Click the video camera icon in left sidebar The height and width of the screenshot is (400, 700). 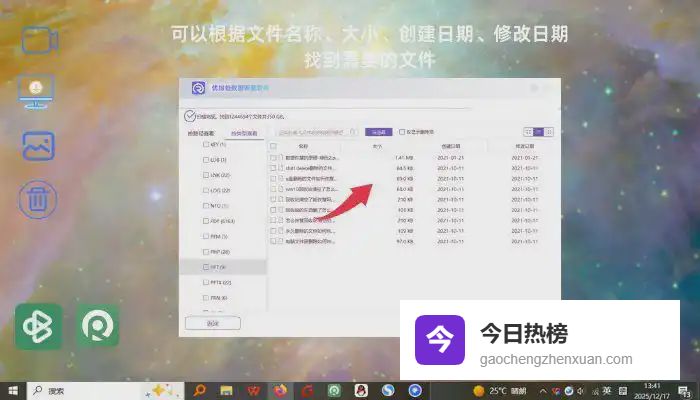point(38,41)
